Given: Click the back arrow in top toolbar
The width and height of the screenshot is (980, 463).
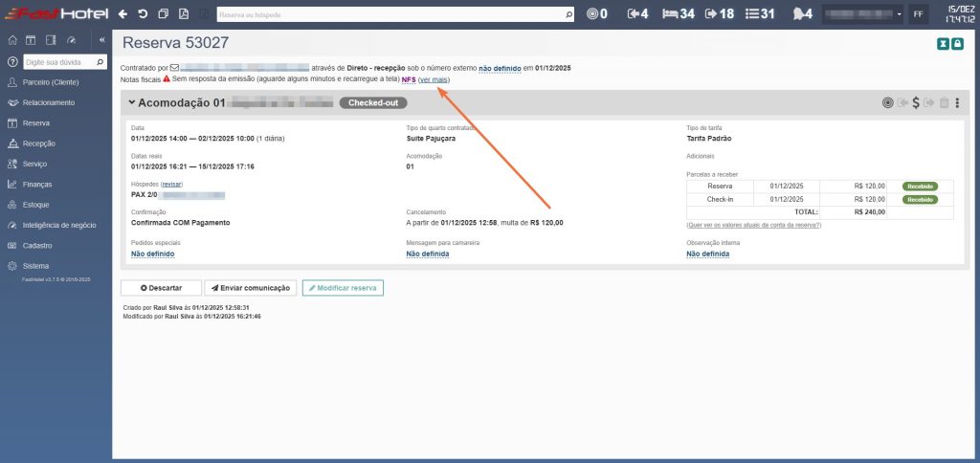Looking at the screenshot, I should (x=122, y=14).
